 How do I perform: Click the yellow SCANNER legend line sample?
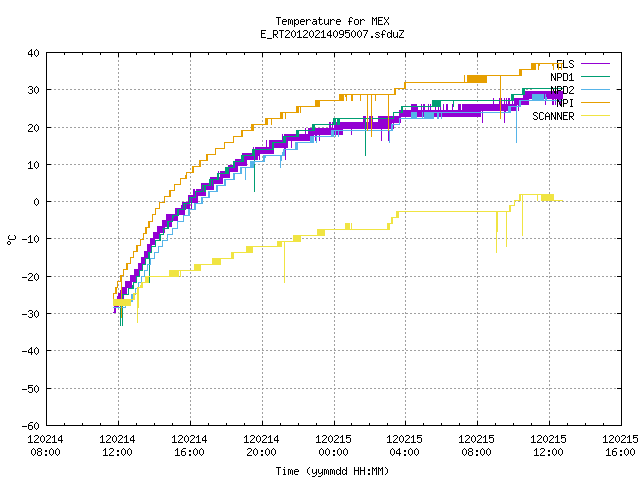pyautogui.click(x=595, y=116)
